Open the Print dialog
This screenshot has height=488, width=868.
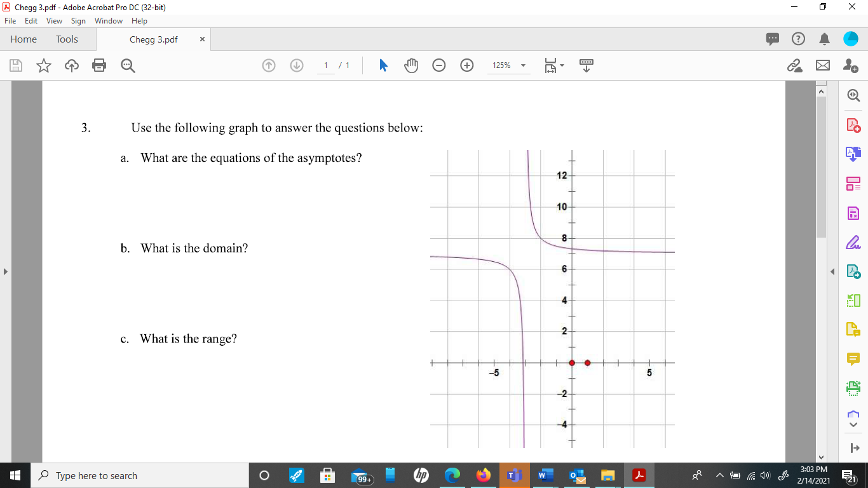(x=99, y=65)
